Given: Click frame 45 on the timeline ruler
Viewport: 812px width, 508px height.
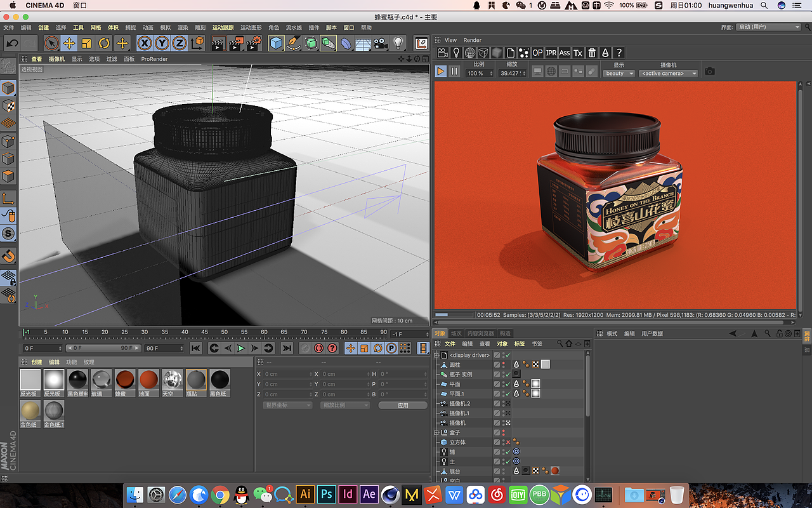Looking at the screenshot, I should [204, 333].
